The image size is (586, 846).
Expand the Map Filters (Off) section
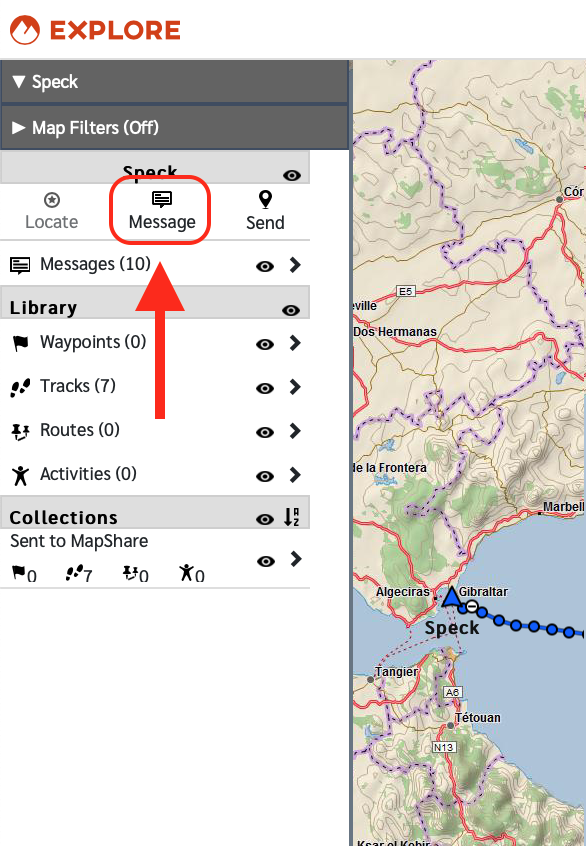click(x=174, y=128)
